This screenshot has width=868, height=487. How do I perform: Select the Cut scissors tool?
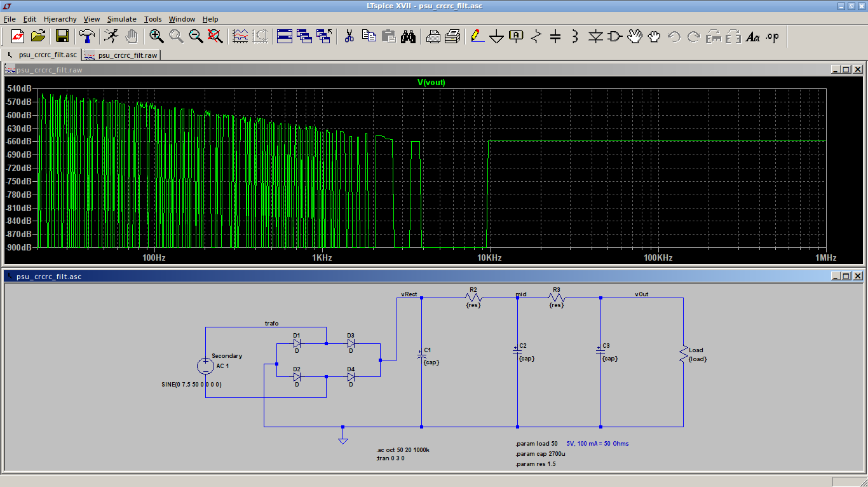click(349, 36)
